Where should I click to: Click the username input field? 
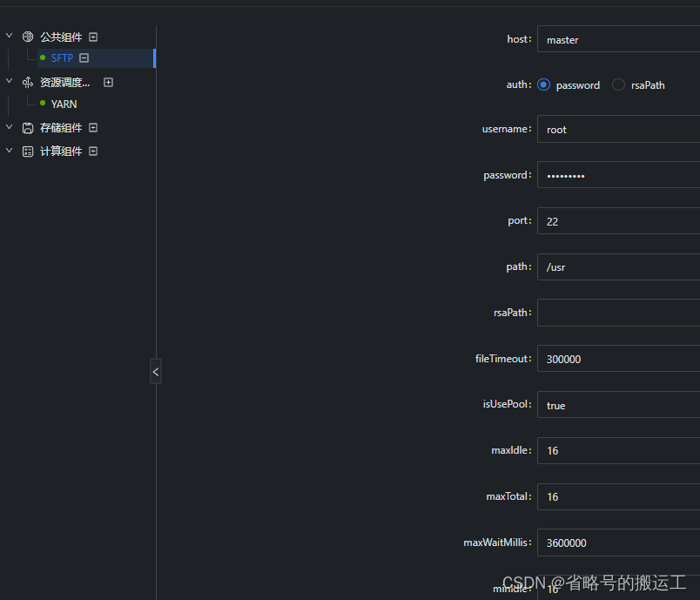[x=618, y=129]
